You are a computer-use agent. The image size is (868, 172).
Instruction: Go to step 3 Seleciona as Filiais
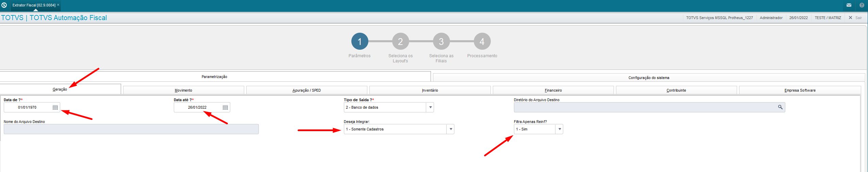(441, 42)
